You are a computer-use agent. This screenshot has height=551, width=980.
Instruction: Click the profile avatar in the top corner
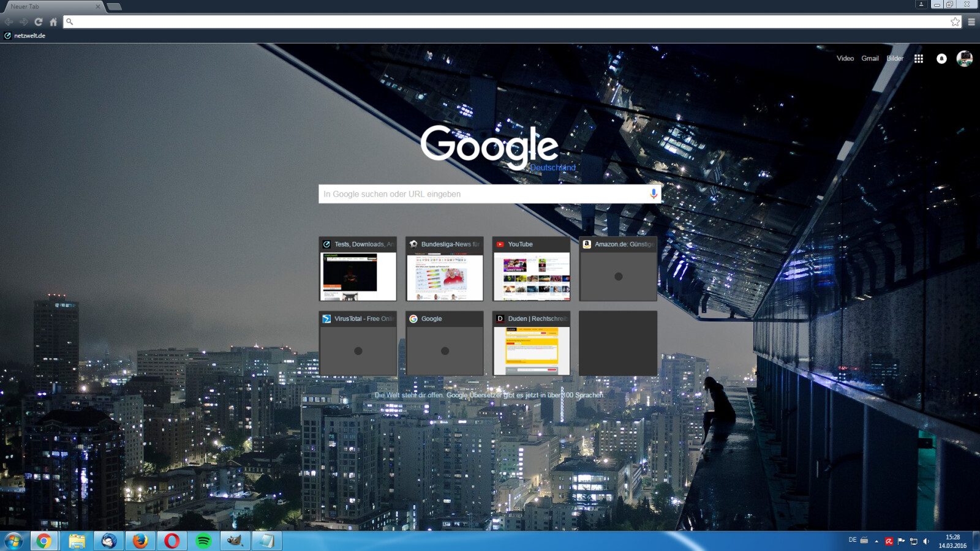[x=964, y=59]
